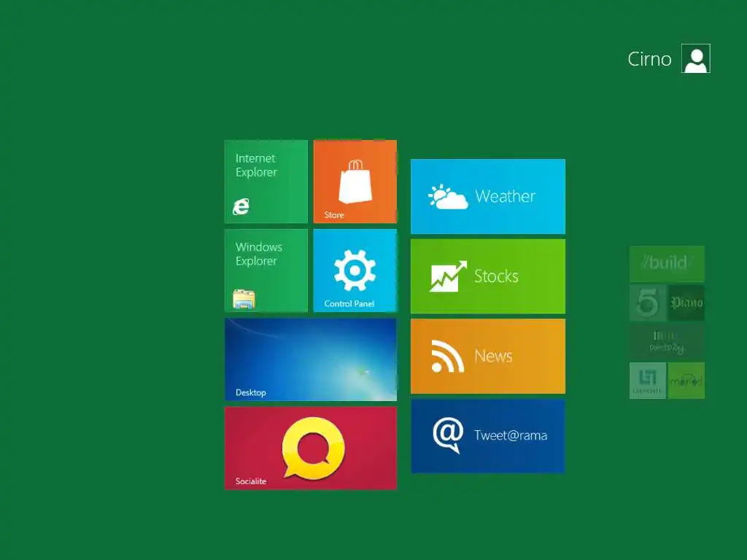Viewport: 747px width, 560px height.
Task: Click the Cirno user name
Action: [x=649, y=59]
